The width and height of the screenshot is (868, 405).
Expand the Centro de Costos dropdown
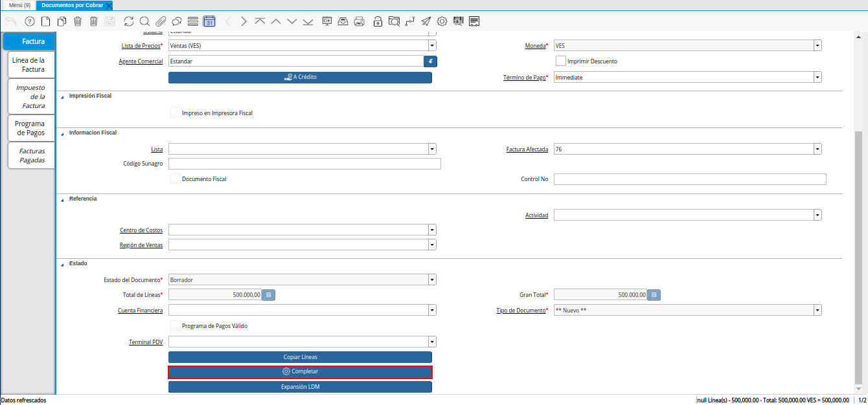click(431, 230)
